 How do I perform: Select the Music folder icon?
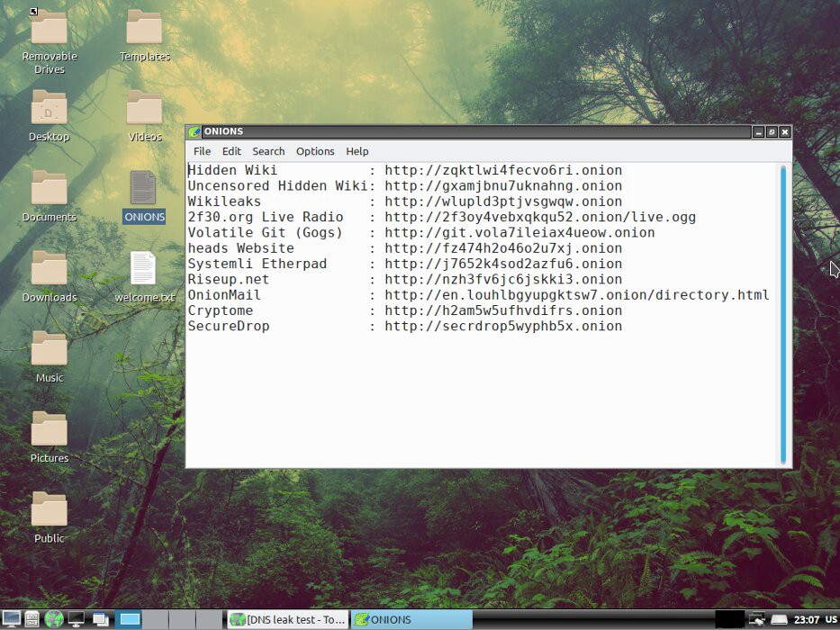(50, 348)
